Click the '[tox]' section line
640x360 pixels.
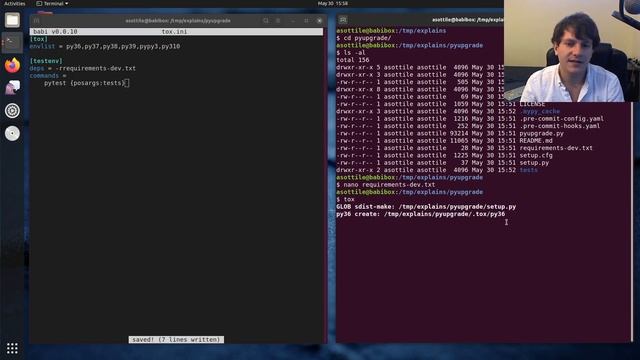[x=39, y=39]
